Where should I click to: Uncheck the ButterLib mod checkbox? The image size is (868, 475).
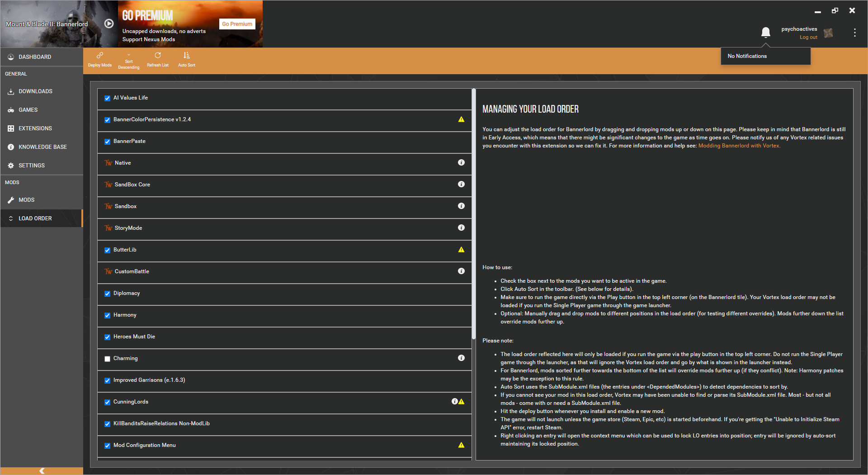coord(107,250)
